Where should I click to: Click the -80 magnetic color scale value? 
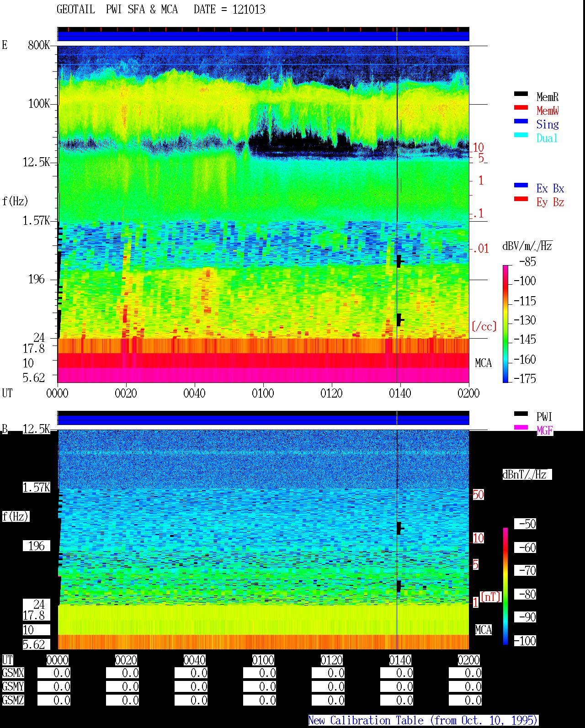pos(526,594)
